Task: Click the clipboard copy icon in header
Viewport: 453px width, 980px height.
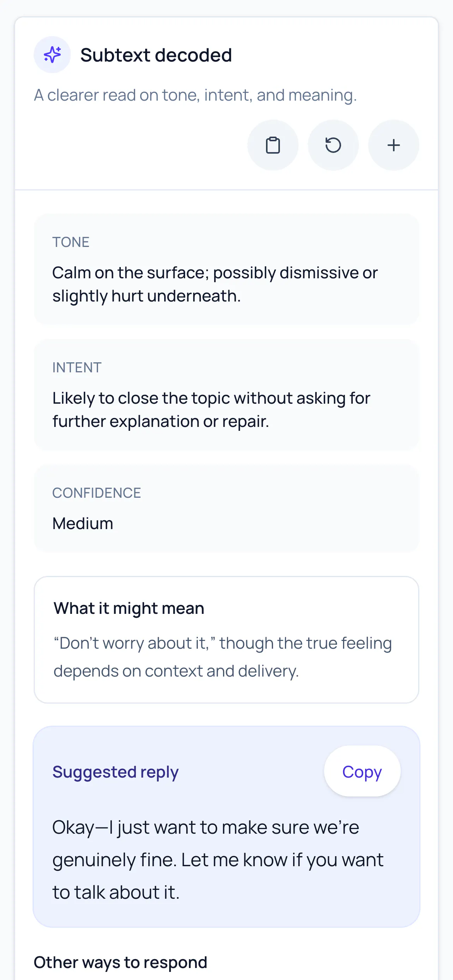Action: (273, 145)
